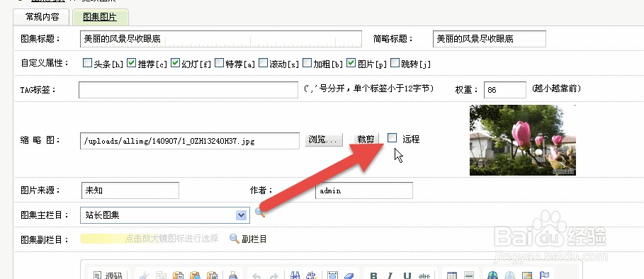Image resolution: width=644 pixels, height=279 pixels.
Task: Enable the 头条[h] attribute checkbox
Action: pyautogui.click(x=87, y=63)
